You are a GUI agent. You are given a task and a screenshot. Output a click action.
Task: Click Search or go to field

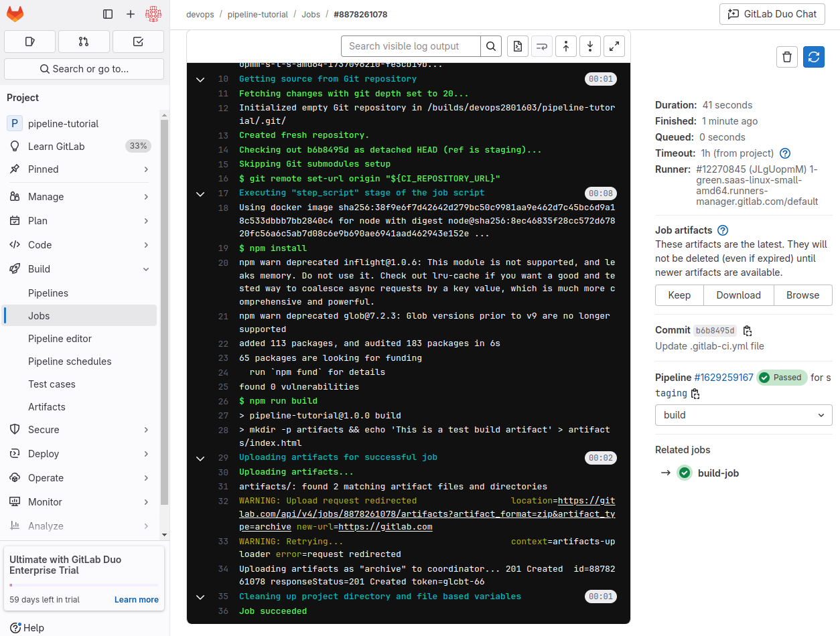(84, 69)
